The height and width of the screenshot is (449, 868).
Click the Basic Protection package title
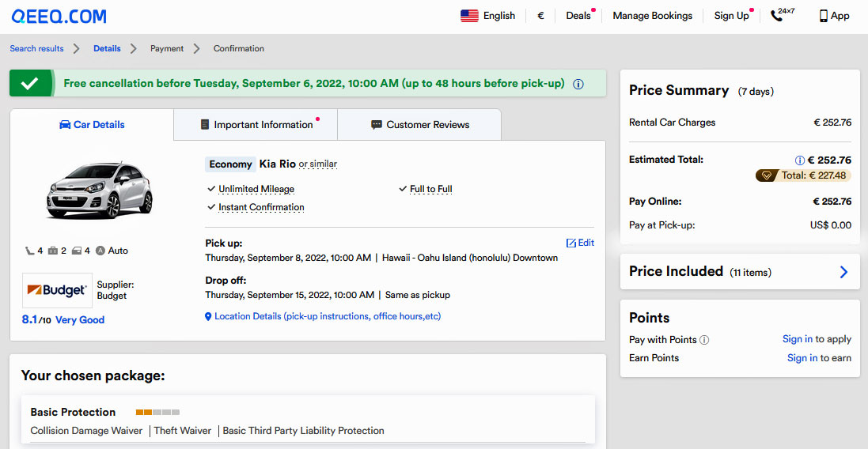coord(73,413)
